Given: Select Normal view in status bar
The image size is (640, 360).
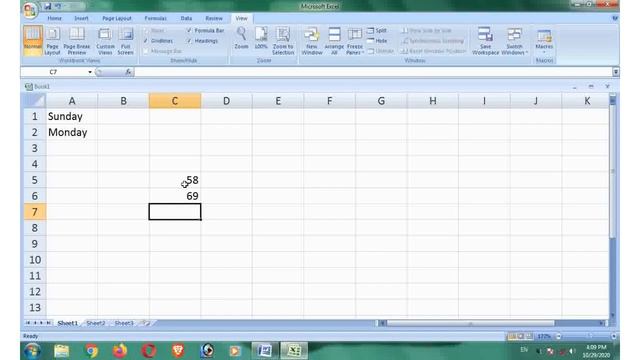Looking at the screenshot, I should pyautogui.click(x=511, y=336).
